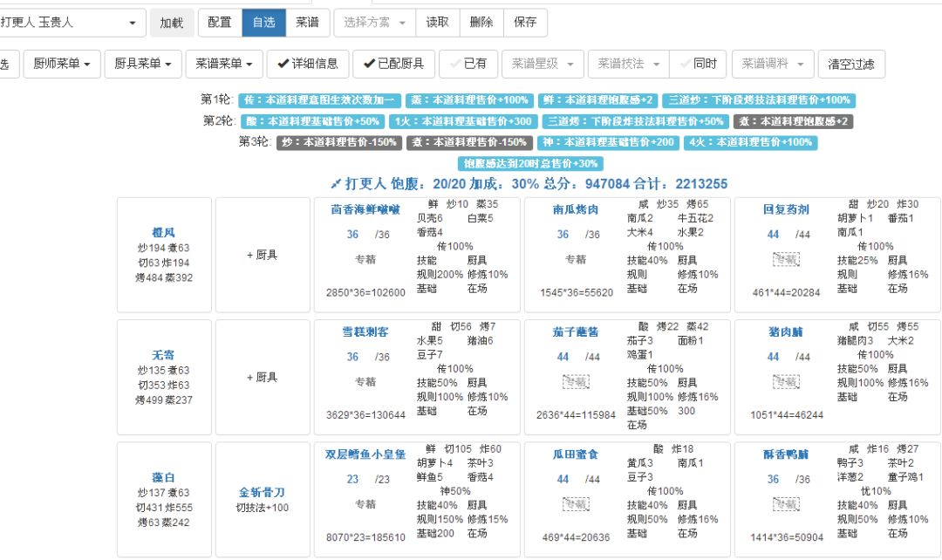The image size is (942, 560).
Task: Click quantity 23 of 双层鳕鱼小皇堡
Action: pos(352,479)
